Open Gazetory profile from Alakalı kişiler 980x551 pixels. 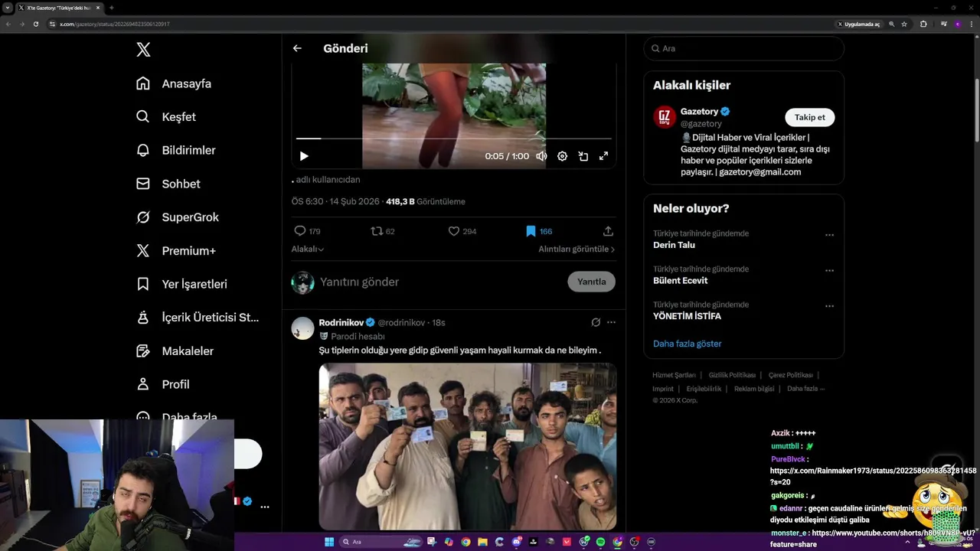(699, 112)
